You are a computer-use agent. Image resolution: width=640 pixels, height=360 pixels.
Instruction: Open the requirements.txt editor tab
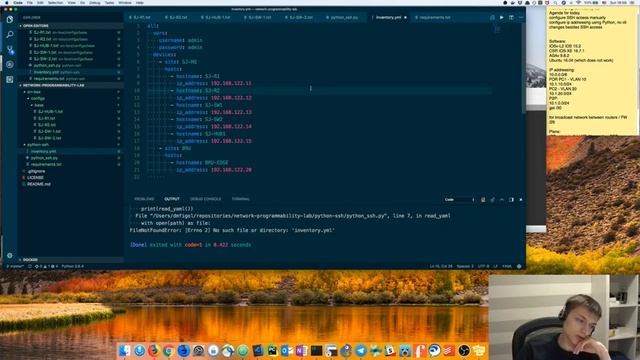click(434, 18)
